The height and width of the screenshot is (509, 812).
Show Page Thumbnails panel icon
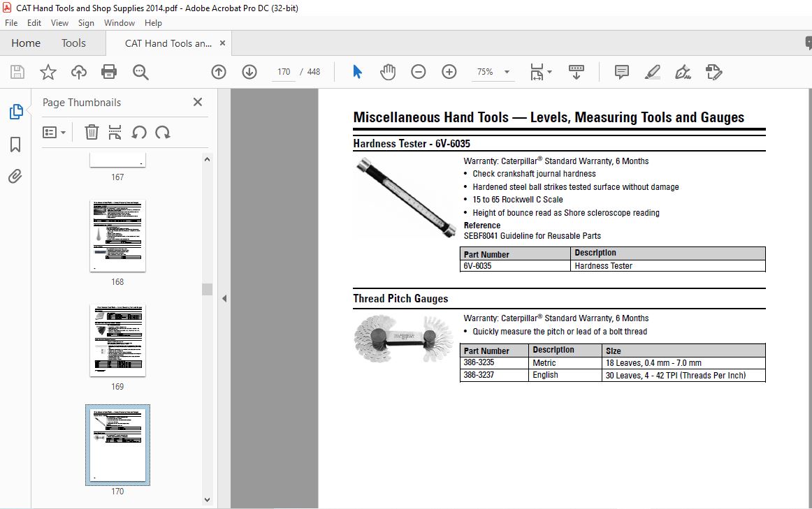click(16, 111)
